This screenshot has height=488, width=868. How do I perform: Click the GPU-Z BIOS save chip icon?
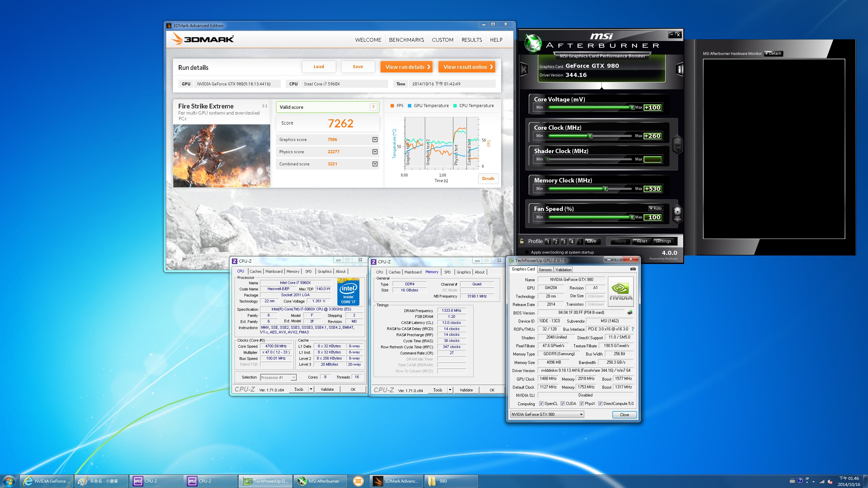(630, 312)
